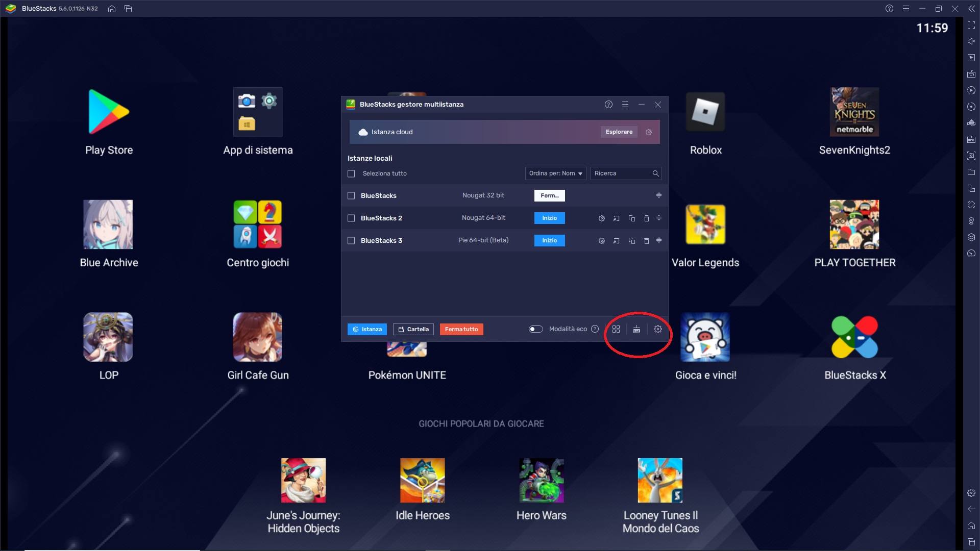Open Modalità eco help question mark
This screenshot has width=980, height=551.
click(x=595, y=329)
